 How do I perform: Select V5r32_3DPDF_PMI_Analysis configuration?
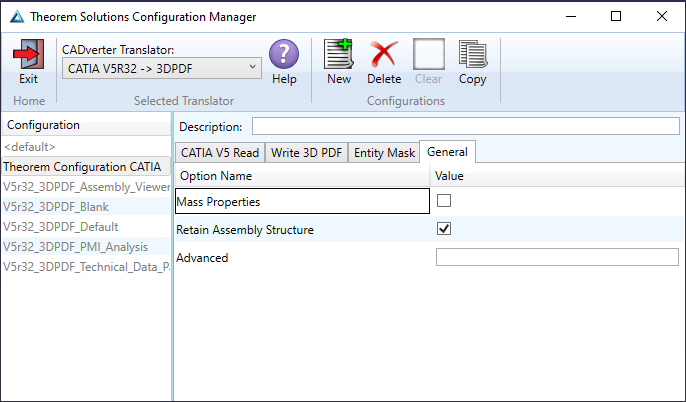pos(86,247)
